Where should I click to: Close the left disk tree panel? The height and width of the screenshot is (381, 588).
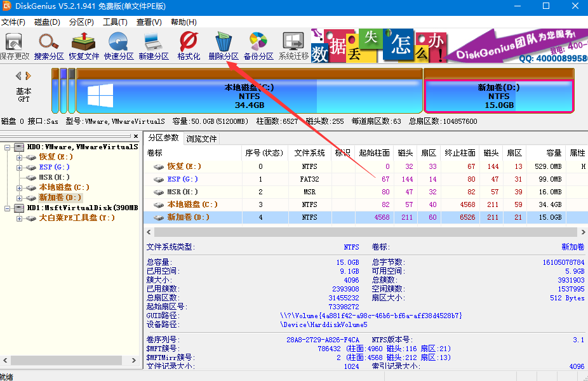pos(135,137)
